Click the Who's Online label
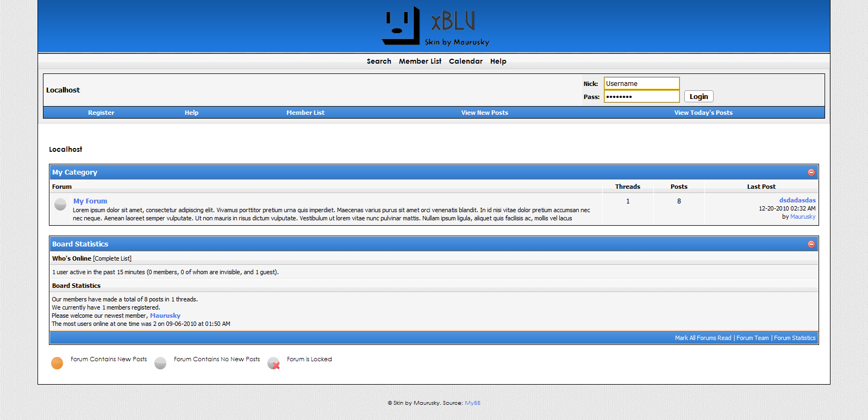The height and width of the screenshot is (420, 868). (x=72, y=258)
